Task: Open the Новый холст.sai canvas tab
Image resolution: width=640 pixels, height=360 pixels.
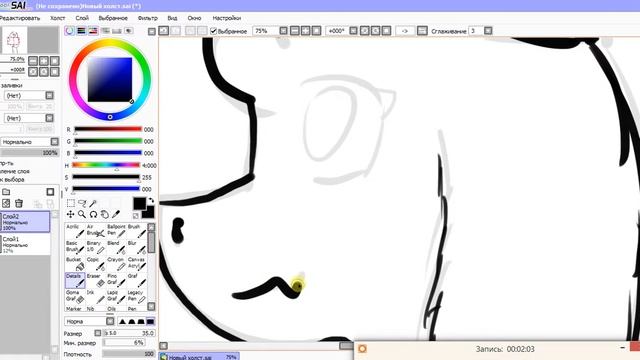Action: (199, 357)
